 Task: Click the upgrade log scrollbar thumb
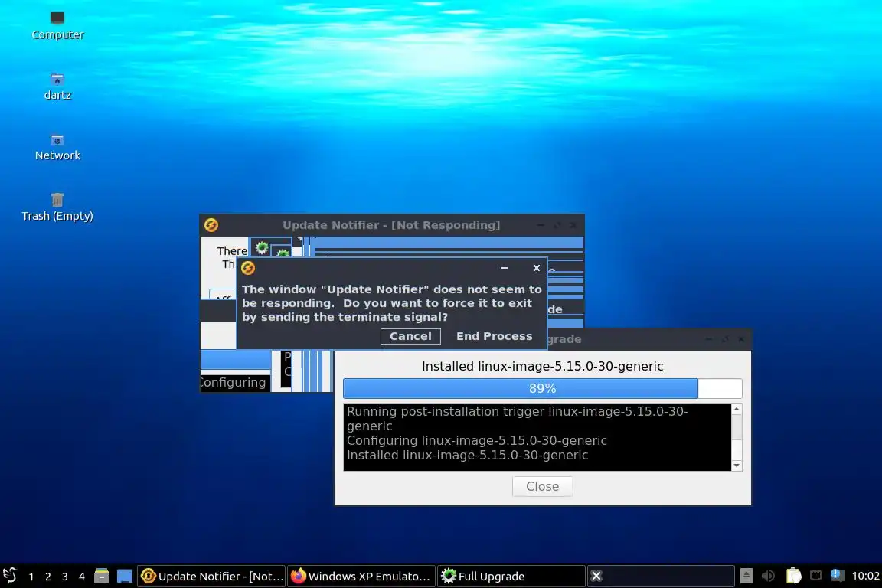pyautogui.click(x=737, y=428)
